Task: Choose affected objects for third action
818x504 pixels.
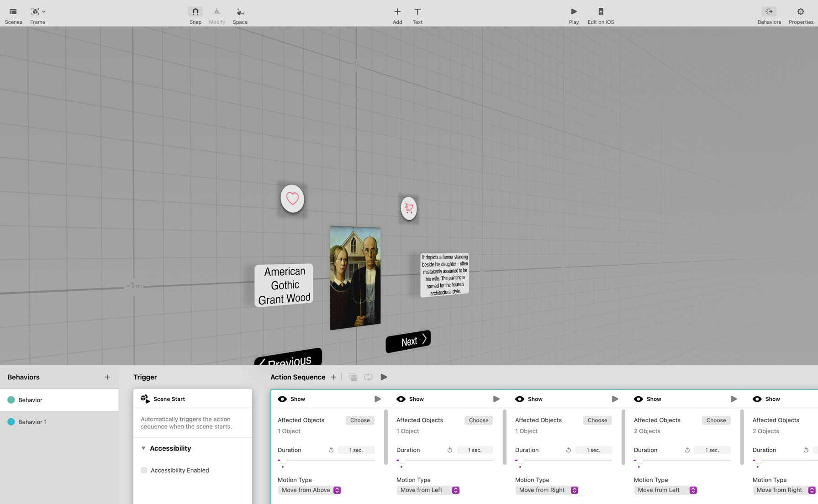Action: point(597,420)
